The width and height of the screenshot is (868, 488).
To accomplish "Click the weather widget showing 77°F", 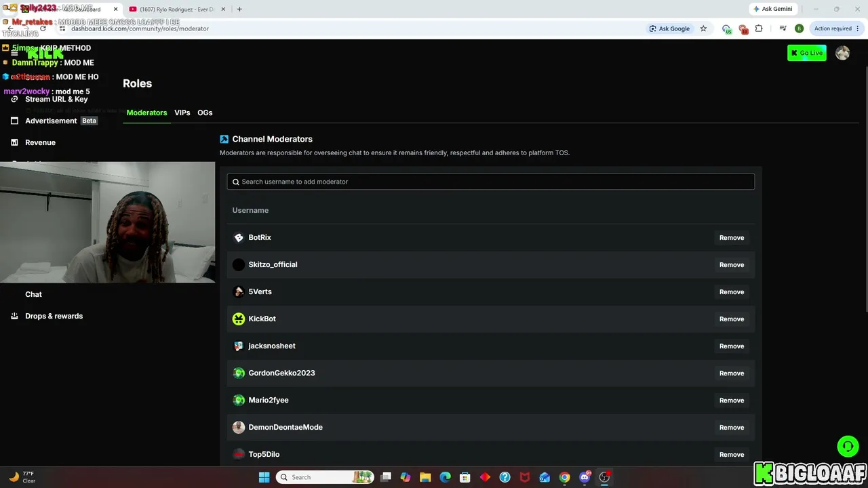I will click(x=22, y=477).
